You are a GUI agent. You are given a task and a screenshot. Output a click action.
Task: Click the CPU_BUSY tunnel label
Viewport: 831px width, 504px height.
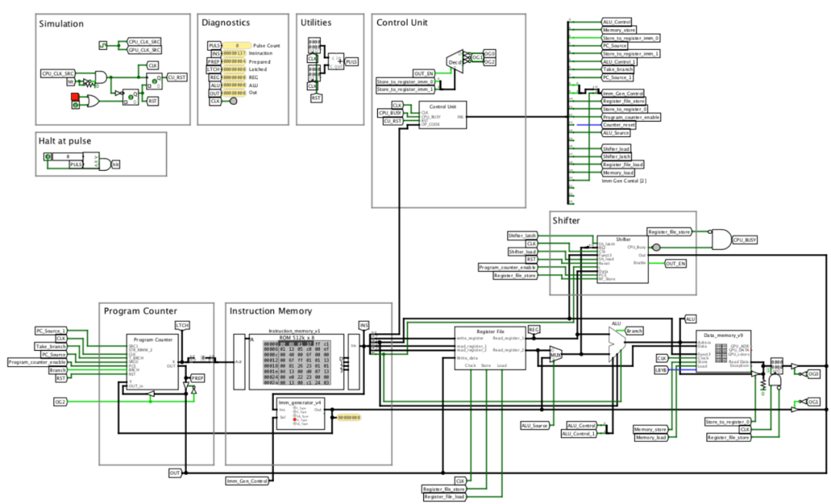745,240
